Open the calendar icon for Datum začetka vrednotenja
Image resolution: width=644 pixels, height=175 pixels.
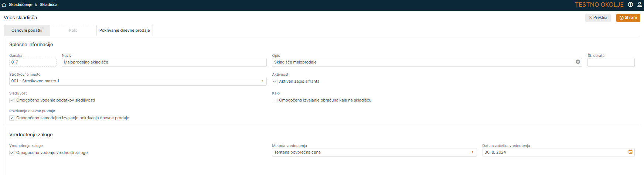pos(630,152)
